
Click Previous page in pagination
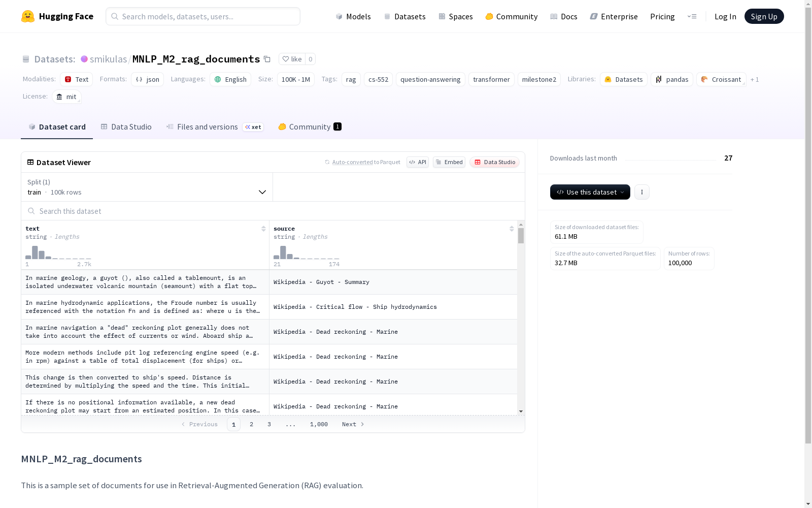(x=199, y=424)
